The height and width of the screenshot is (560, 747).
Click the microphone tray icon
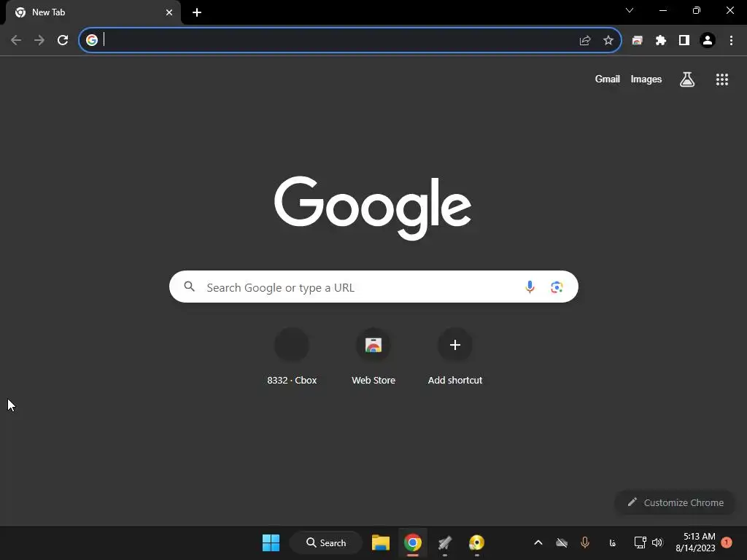[585, 542]
